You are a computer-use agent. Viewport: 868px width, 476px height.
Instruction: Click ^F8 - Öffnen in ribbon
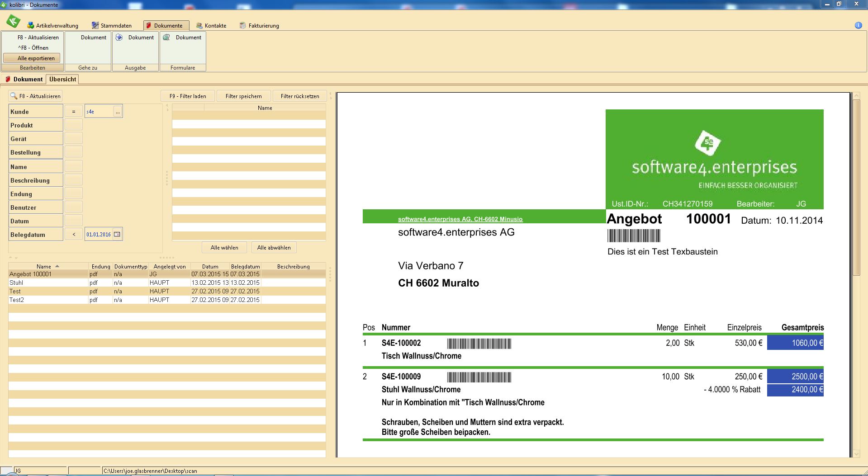tap(33, 47)
